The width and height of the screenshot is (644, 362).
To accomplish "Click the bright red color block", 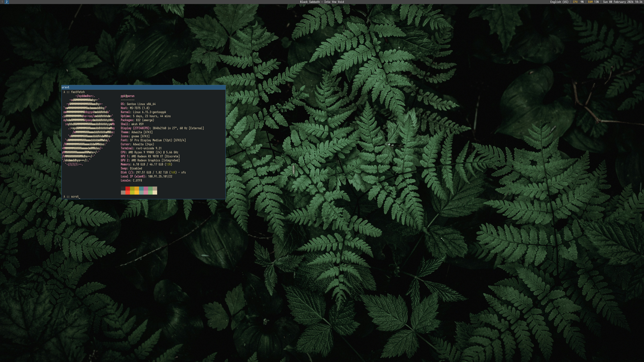I will (127, 192).
